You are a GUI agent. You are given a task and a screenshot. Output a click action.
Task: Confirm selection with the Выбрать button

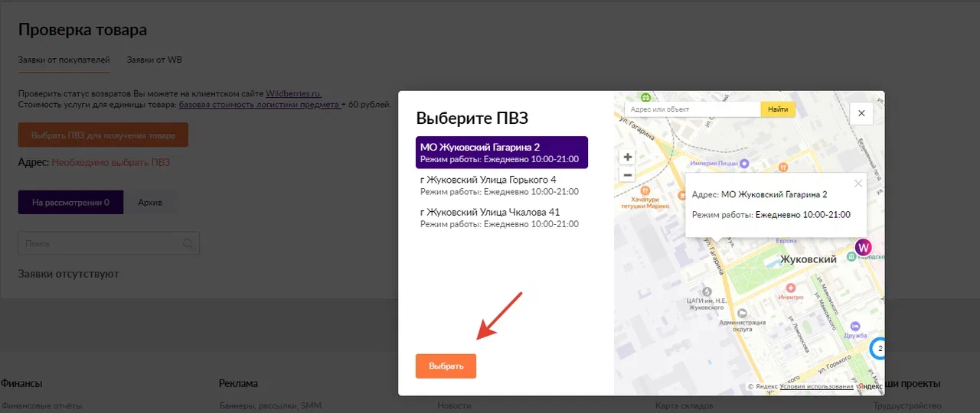446,366
